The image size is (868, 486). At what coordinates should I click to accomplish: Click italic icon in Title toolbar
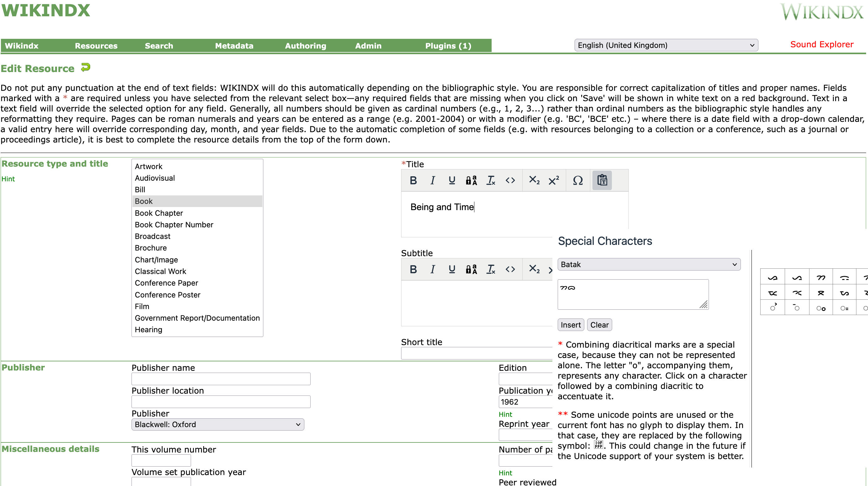(433, 180)
